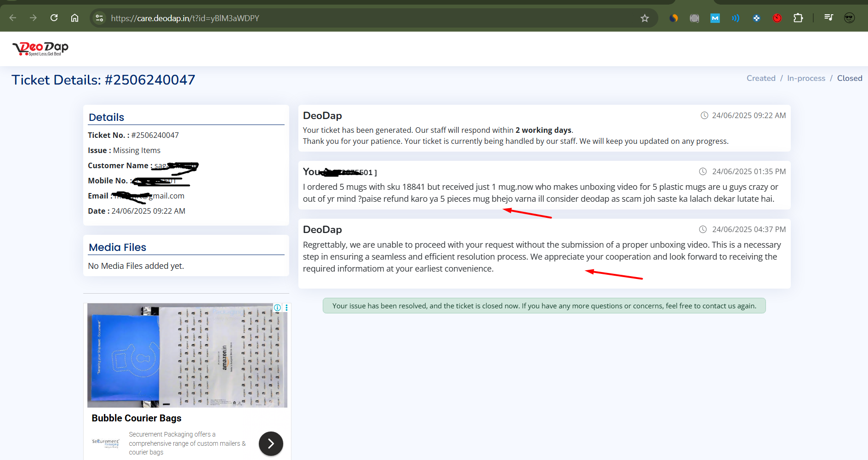Go forward using browser forward arrow

(x=33, y=18)
